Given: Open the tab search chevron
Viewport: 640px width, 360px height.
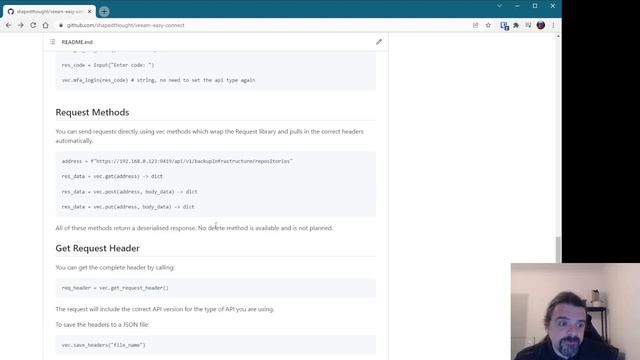Looking at the screenshot, I should pos(499,6).
